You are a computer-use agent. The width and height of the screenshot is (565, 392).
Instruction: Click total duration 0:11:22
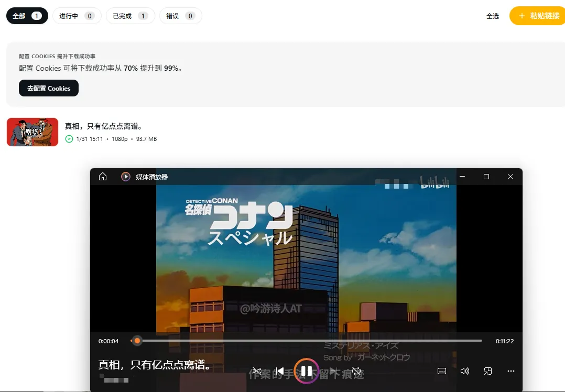(x=504, y=341)
